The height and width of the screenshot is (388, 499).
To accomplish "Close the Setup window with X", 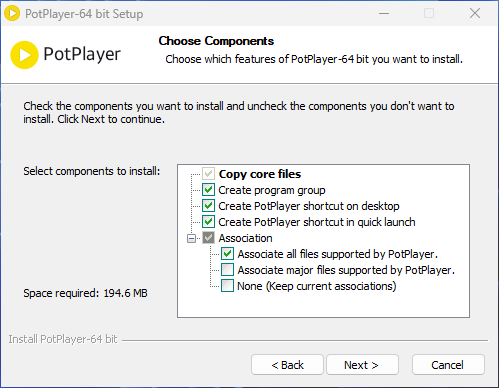I will [x=475, y=14].
